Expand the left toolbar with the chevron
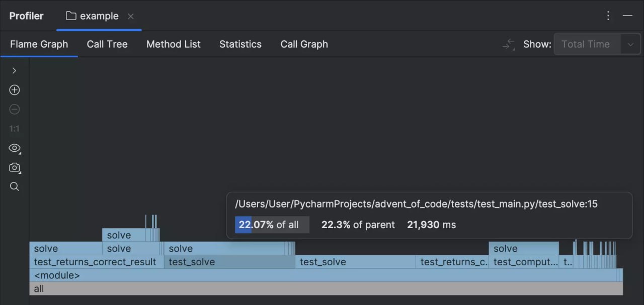The image size is (644, 305). click(x=14, y=70)
